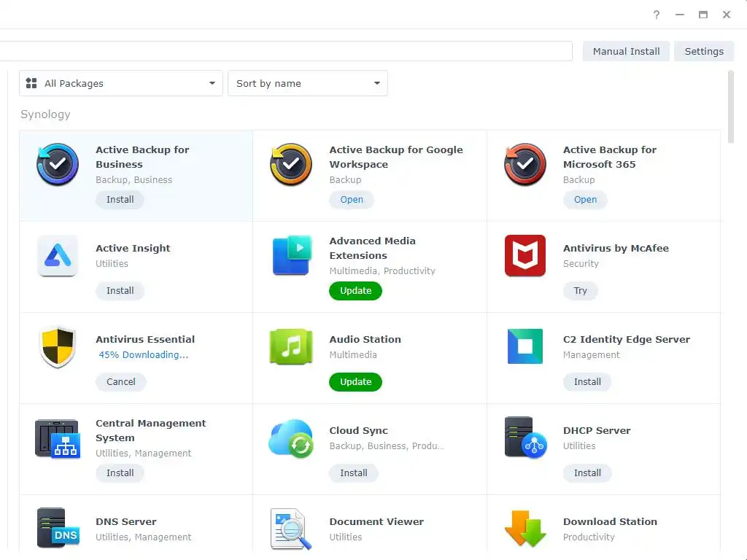This screenshot has height=560, width=747.
Task: Click the 'Document Viewer' package name
Action: tap(376, 522)
